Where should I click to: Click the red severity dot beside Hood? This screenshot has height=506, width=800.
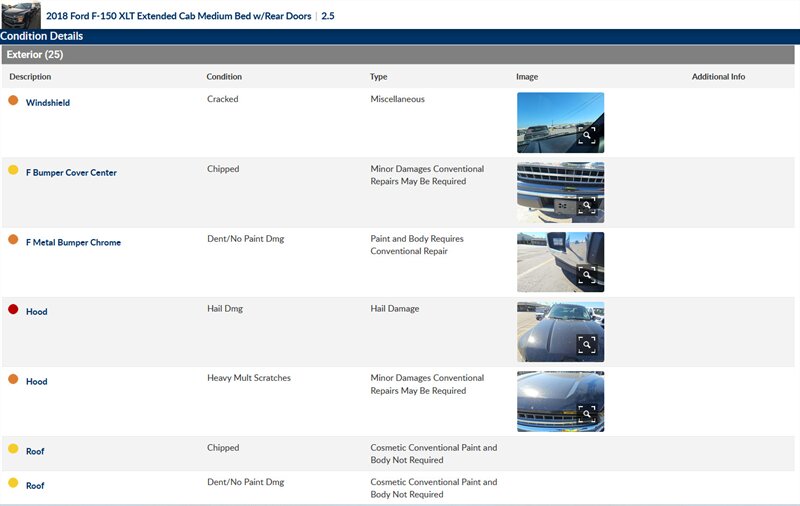point(13,309)
